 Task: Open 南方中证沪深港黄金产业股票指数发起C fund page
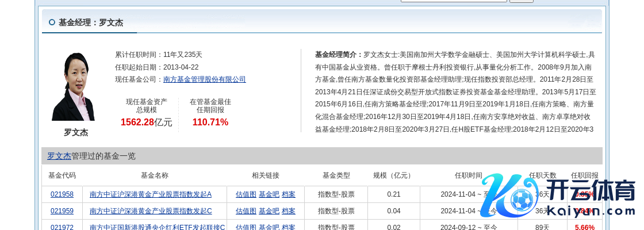[151, 211]
